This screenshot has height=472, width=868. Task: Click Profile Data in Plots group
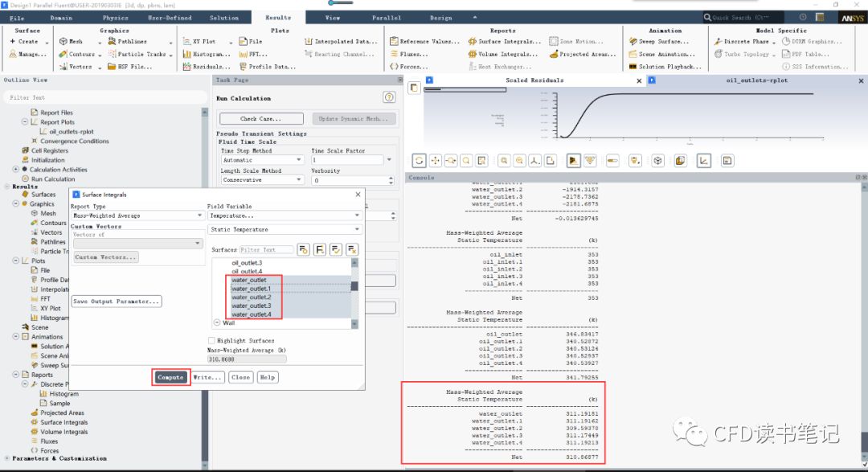[x=268, y=67]
